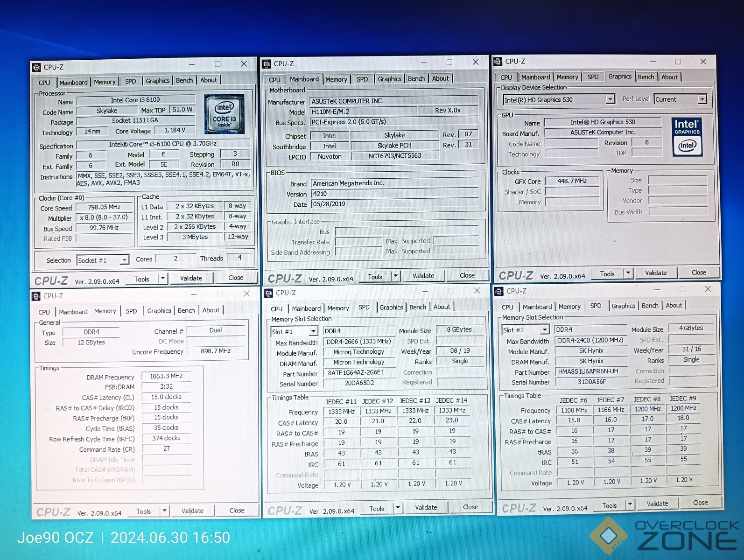Click the BIOS Version field showing 4210
The height and width of the screenshot is (560, 744).
coord(394,194)
